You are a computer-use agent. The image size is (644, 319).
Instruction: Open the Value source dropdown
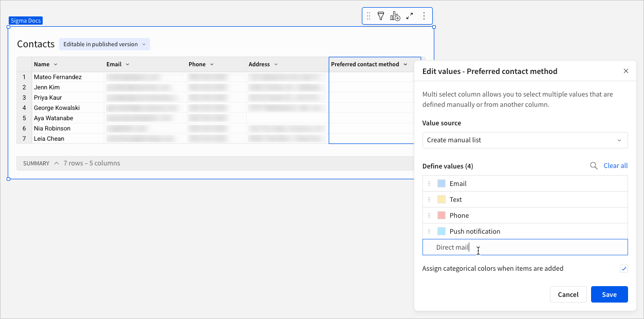(x=525, y=140)
